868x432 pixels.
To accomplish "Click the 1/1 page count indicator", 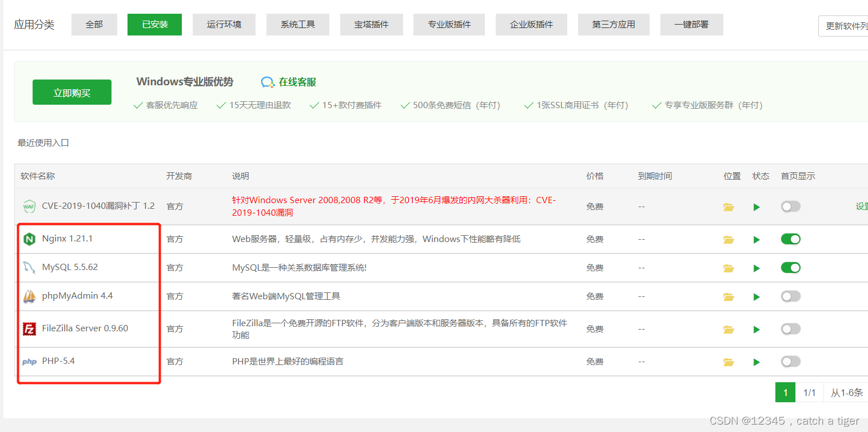I will pyautogui.click(x=810, y=393).
